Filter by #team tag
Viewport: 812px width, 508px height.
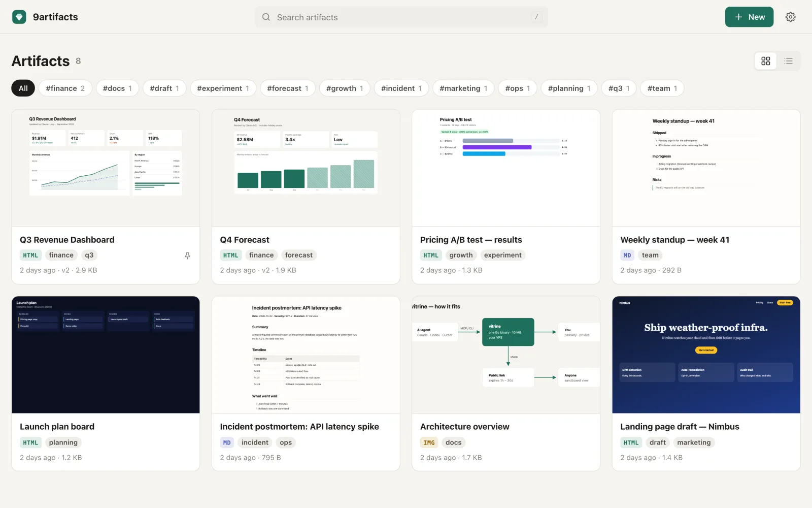coord(662,88)
